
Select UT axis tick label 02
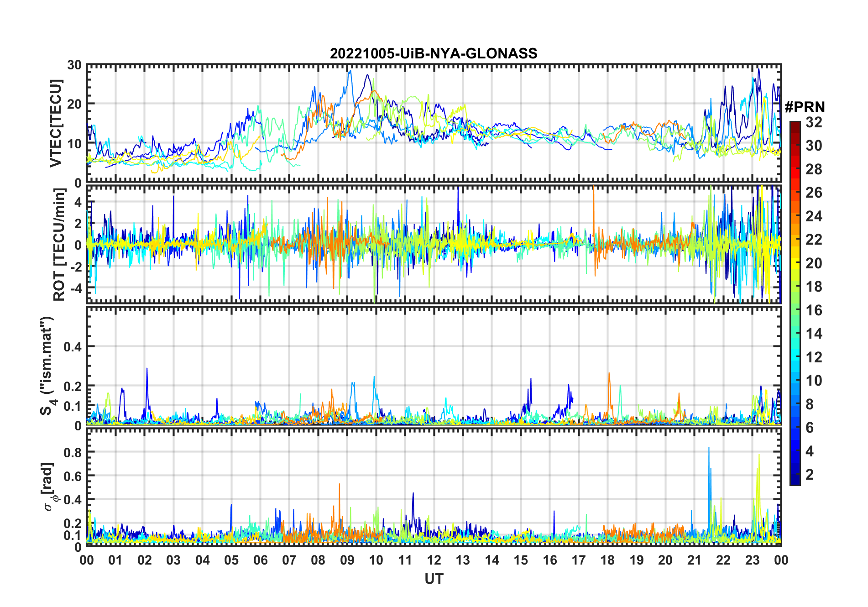[145, 560]
